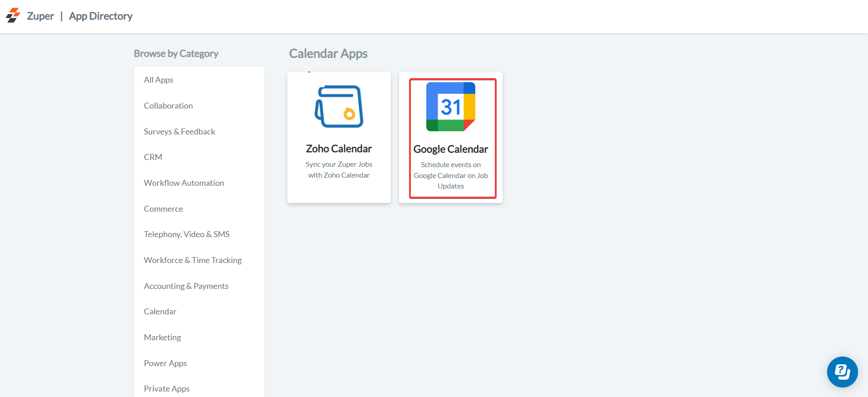The image size is (868, 397).
Task: Select the Calendar category
Action: [160, 312]
